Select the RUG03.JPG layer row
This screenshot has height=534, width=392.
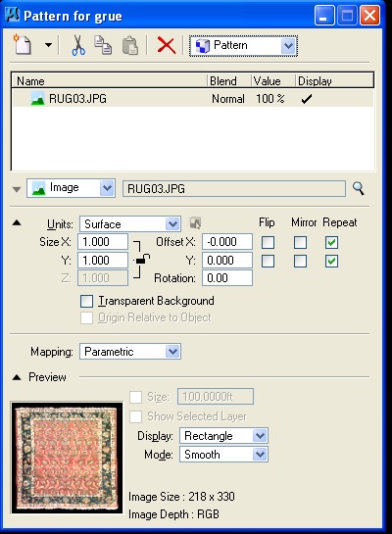pyautogui.click(x=193, y=99)
